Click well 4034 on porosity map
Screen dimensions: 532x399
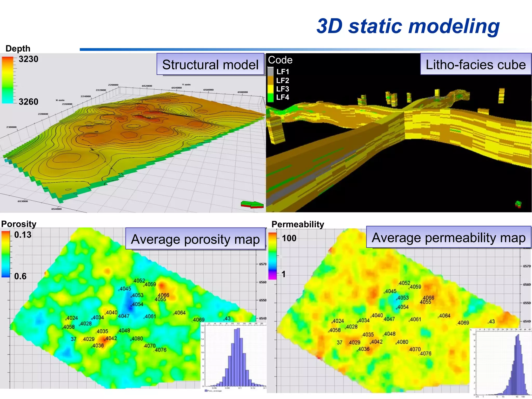pos(98,317)
